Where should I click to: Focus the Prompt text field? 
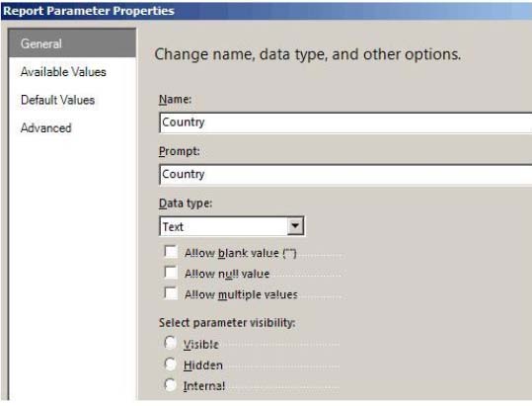point(345,175)
